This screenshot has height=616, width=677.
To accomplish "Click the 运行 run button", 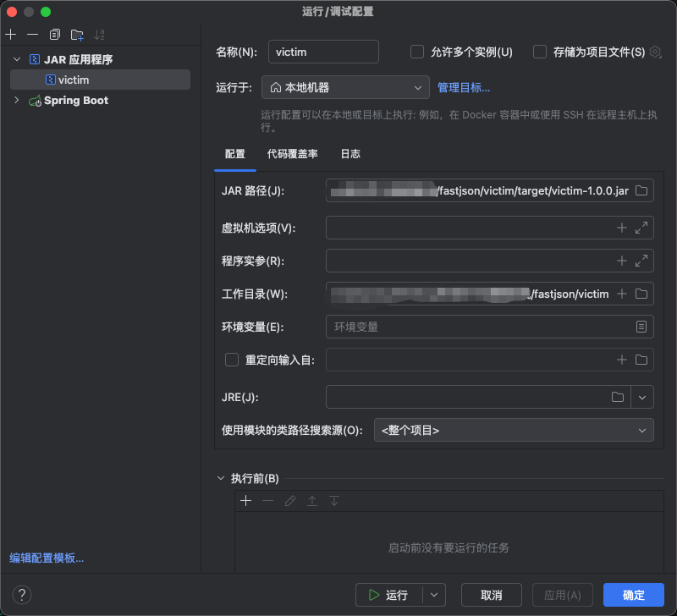I will (389, 595).
